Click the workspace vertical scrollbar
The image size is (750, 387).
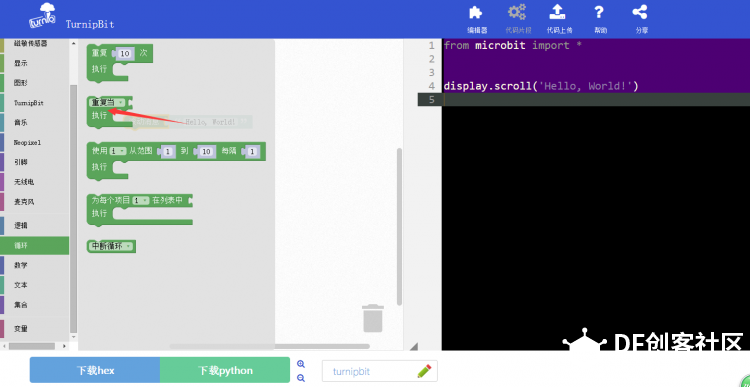pyautogui.click(x=399, y=227)
